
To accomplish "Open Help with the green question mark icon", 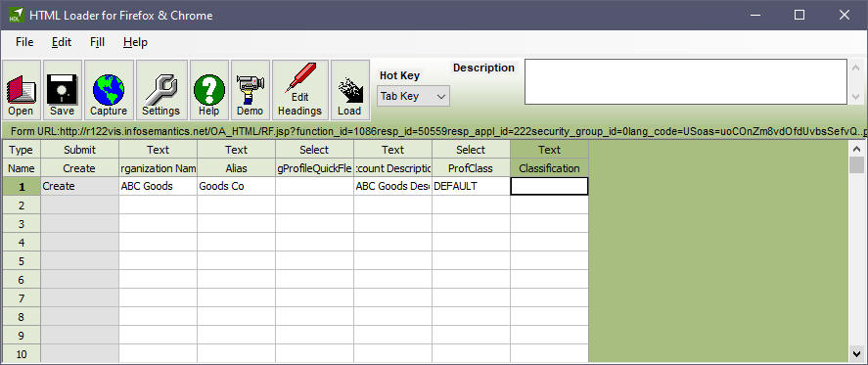I will (209, 90).
